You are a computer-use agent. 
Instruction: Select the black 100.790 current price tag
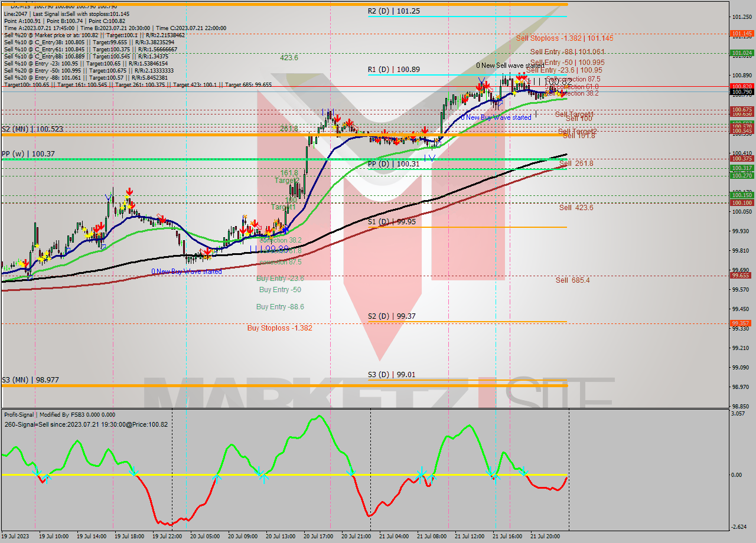(741, 92)
